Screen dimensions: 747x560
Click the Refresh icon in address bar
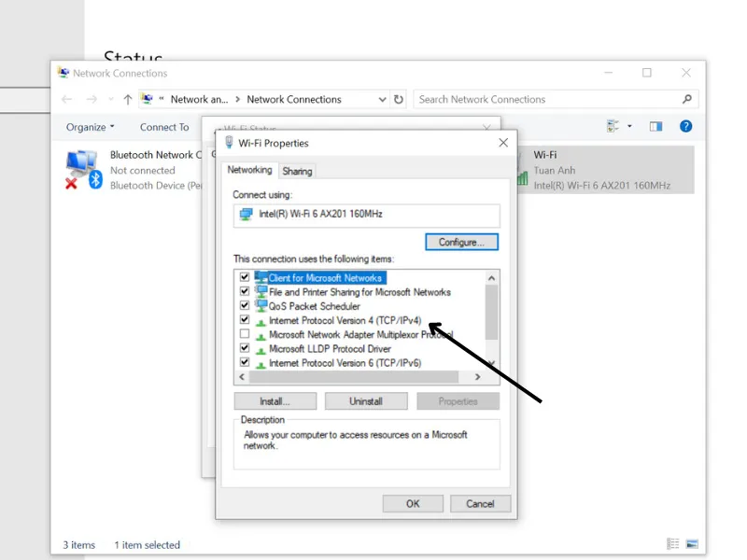tap(399, 100)
